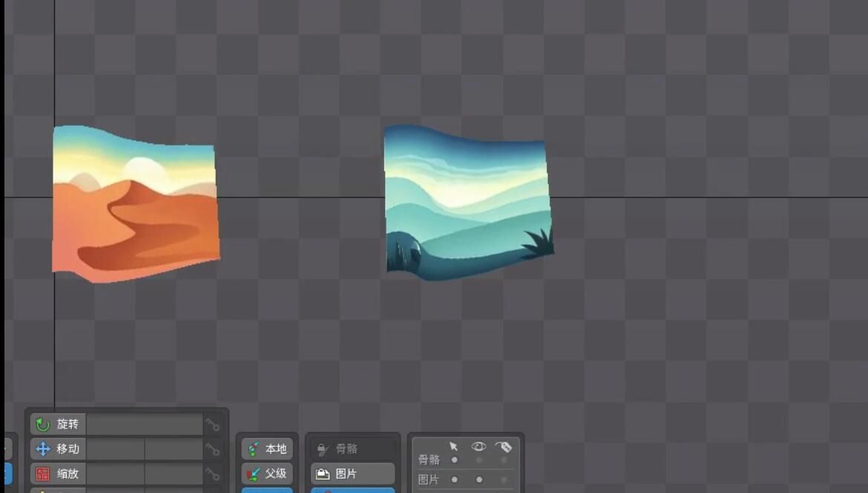Click the second 缩放 value field
Screen dimensions: 868x493
174,474
